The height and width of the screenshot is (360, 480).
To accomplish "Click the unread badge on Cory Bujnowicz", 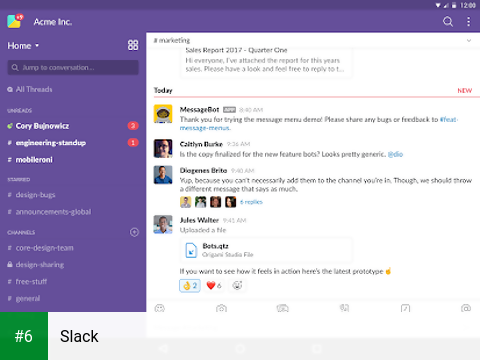I will [133, 126].
